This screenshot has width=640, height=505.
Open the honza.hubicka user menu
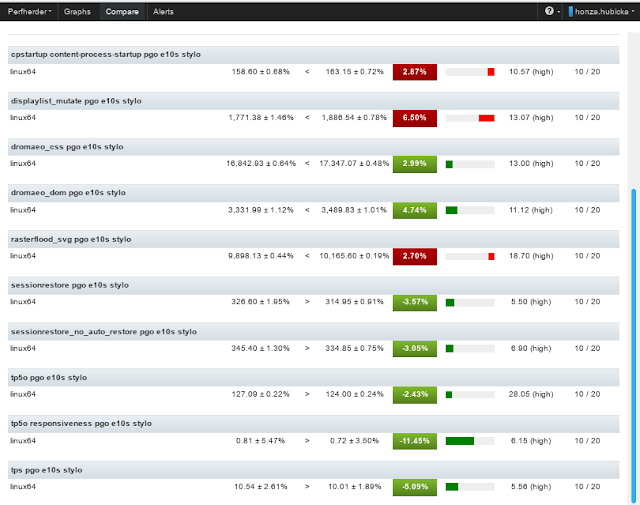coord(602,11)
